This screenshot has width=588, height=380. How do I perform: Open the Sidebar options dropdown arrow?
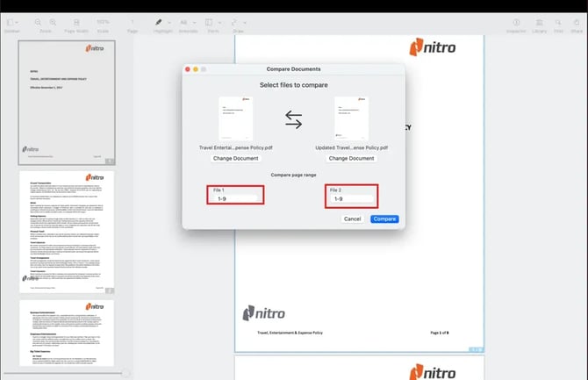coord(17,23)
